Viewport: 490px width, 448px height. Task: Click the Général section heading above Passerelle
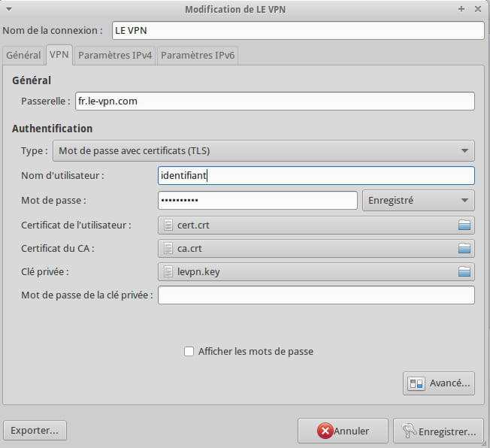click(x=32, y=80)
